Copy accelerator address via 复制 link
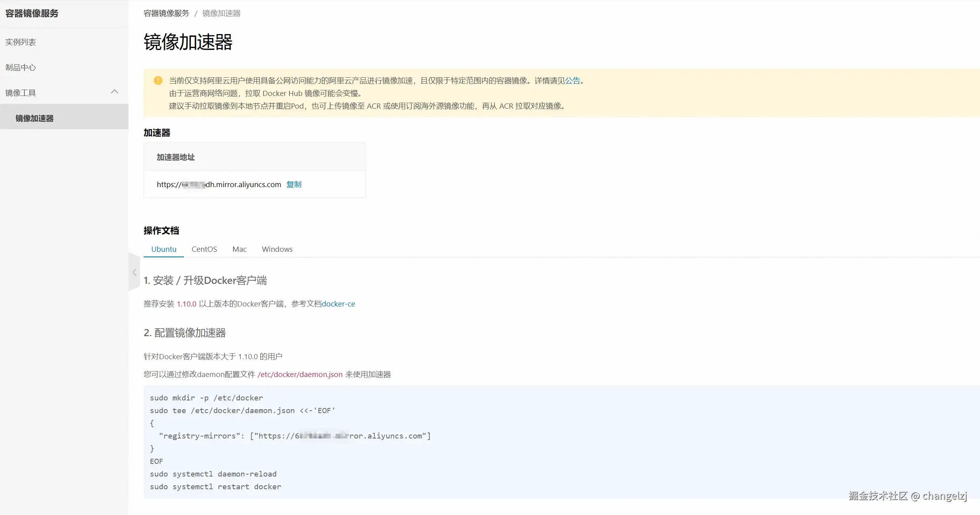The image size is (980, 515). 294,184
